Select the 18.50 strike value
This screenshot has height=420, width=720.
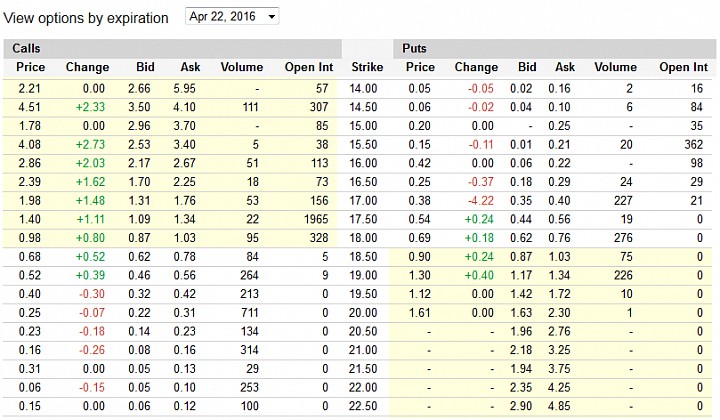click(363, 257)
